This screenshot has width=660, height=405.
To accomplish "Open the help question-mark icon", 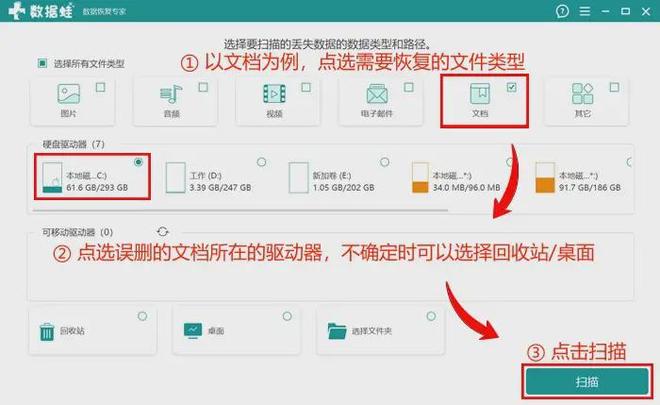I will pyautogui.click(x=562, y=11).
